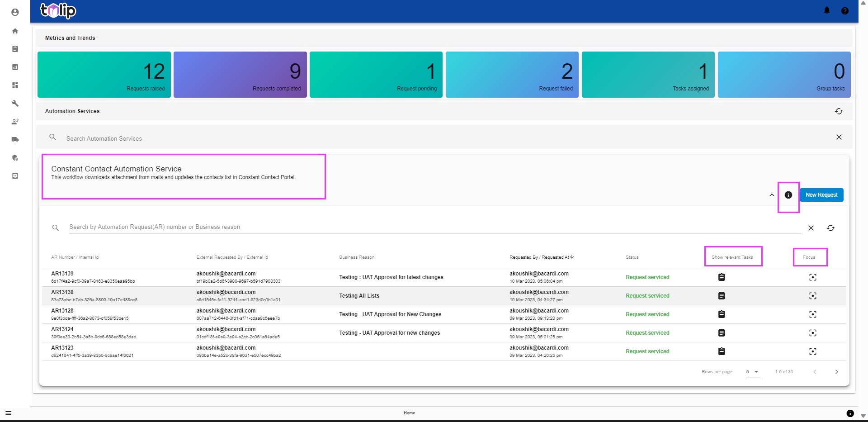Click the notifications bell icon
This screenshot has width=868, height=422.
click(x=827, y=10)
